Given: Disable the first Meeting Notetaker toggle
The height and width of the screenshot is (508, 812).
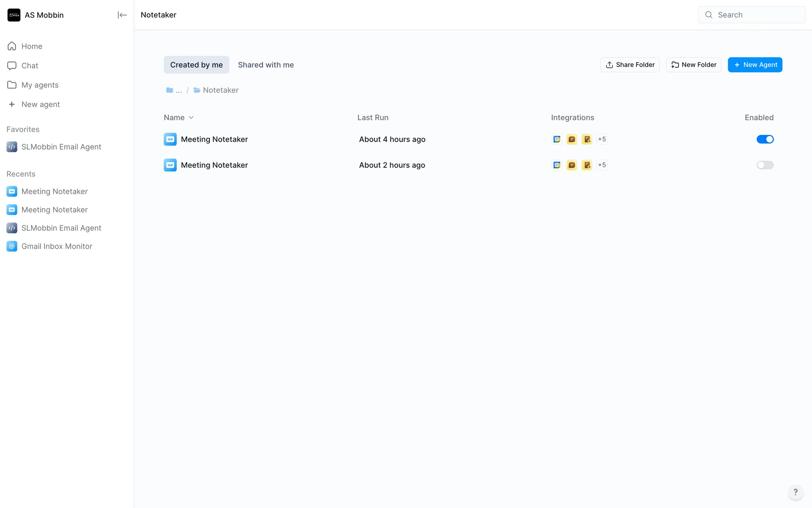Looking at the screenshot, I should tap(765, 139).
